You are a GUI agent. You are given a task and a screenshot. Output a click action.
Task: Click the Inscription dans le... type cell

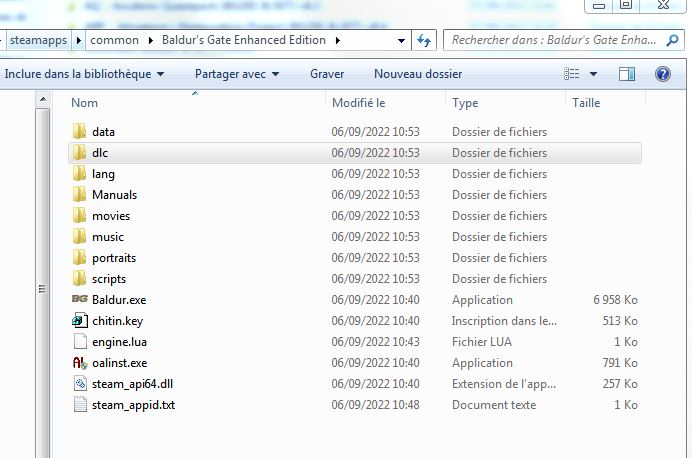tap(504, 321)
